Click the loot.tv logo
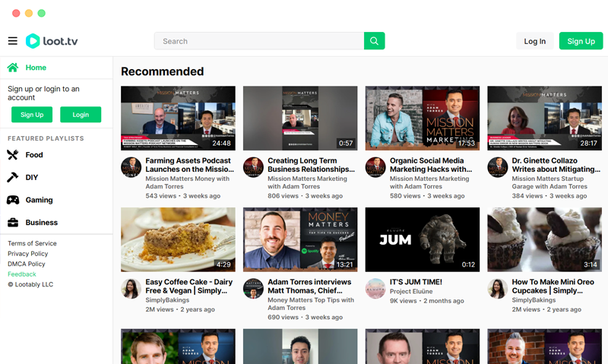The width and height of the screenshot is (608, 364). pyautogui.click(x=52, y=41)
